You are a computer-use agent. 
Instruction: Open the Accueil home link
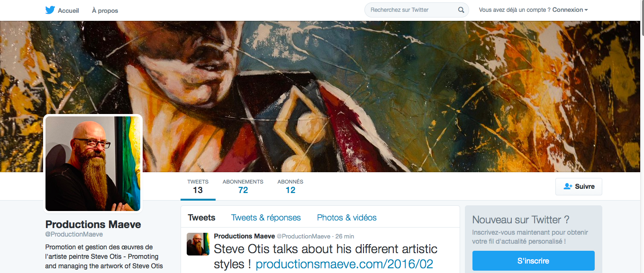tap(68, 10)
